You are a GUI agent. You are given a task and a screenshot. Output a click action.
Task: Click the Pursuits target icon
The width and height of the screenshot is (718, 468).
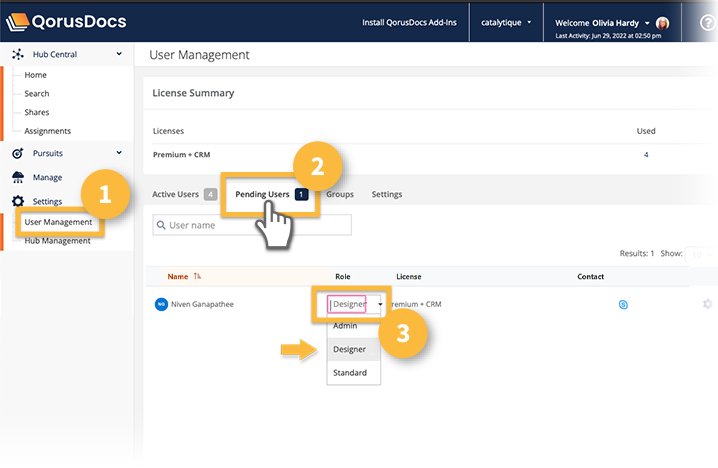coord(18,153)
